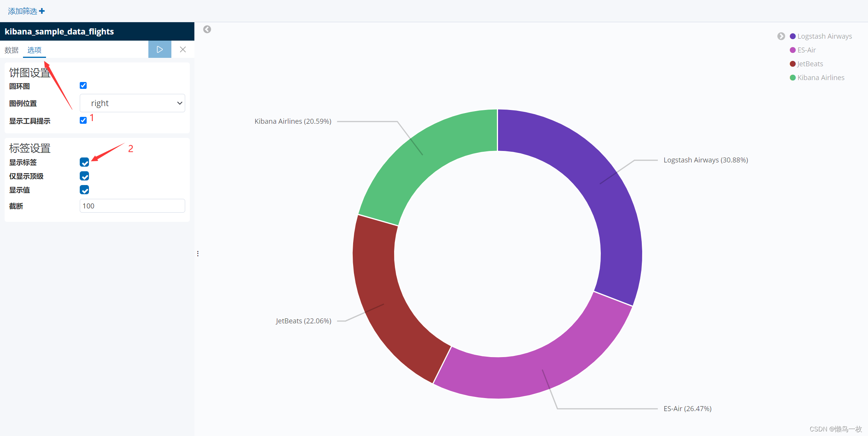
Task: Collapse the editor sidebar arrow
Action: coord(207,30)
